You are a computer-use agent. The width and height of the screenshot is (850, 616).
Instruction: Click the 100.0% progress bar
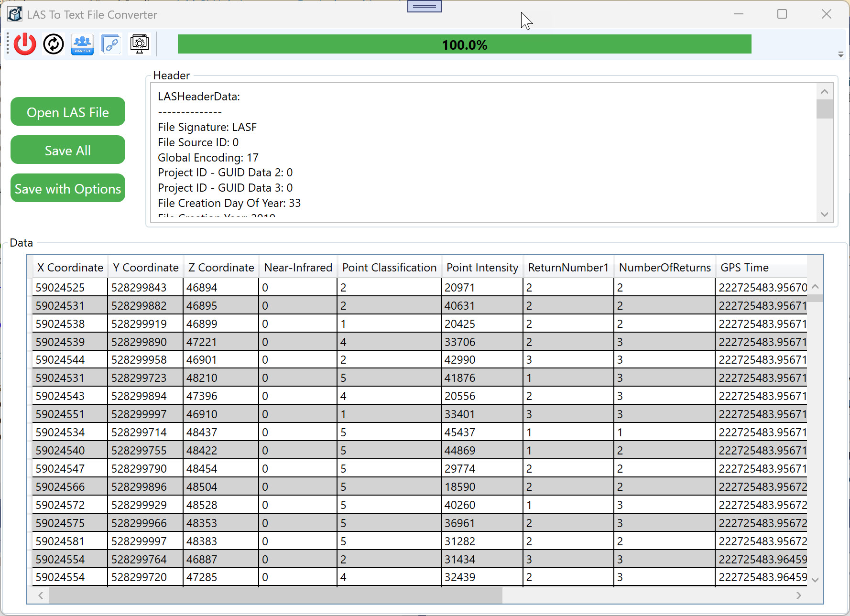pyautogui.click(x=464, y=44)
